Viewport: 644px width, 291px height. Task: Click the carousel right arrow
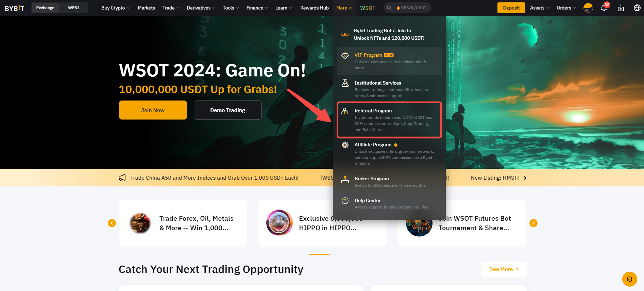click(533, 223)
